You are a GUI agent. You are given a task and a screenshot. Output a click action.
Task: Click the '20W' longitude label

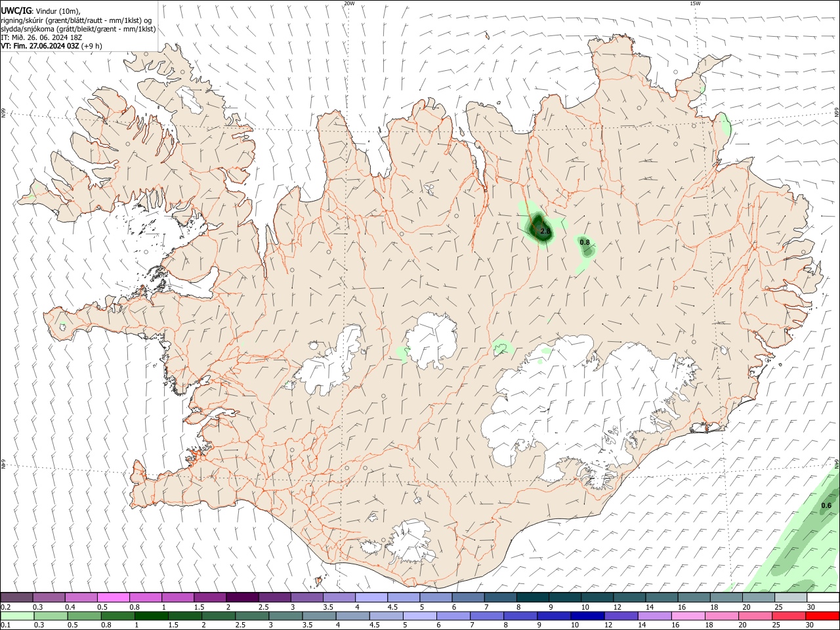349,3
